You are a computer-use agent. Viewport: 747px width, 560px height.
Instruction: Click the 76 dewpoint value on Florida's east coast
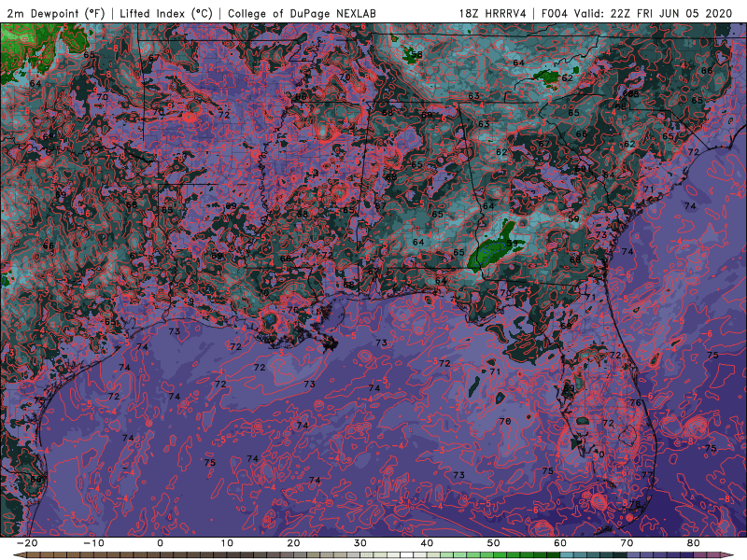coord(636,402)
